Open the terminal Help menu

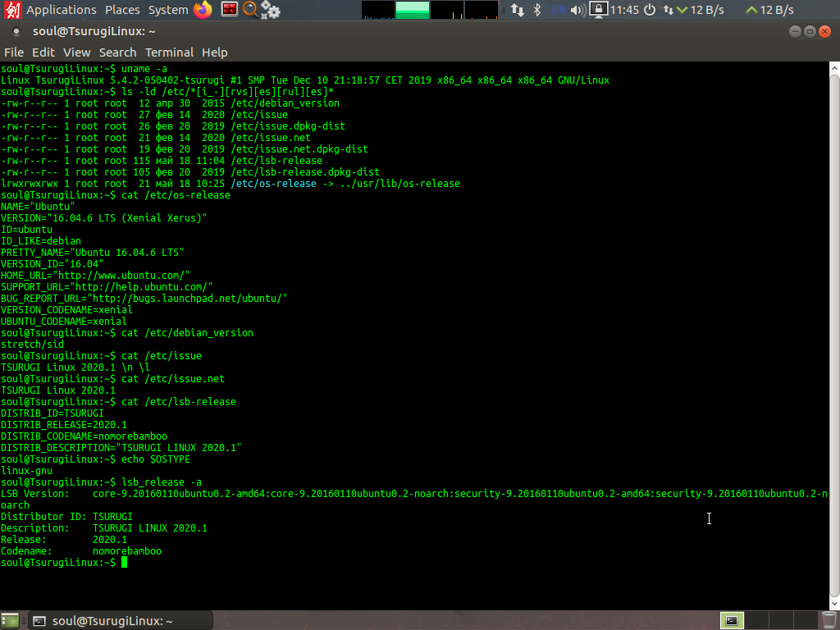[x=215, y=52]
